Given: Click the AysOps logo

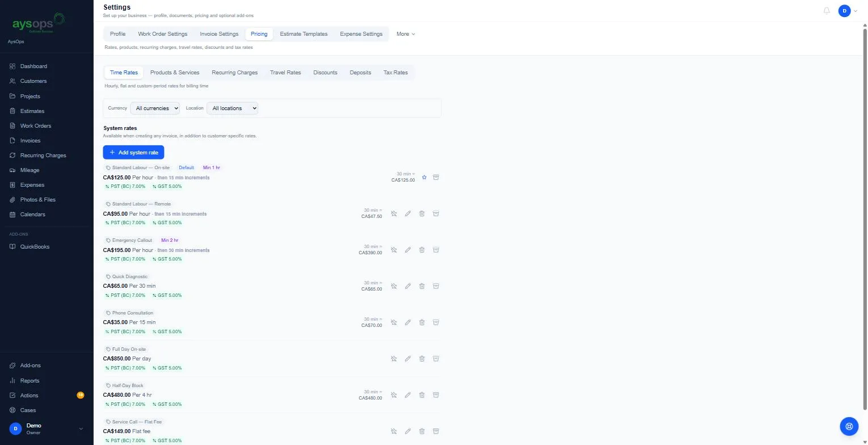Looking at the screenshot, I should coord(38,23).
